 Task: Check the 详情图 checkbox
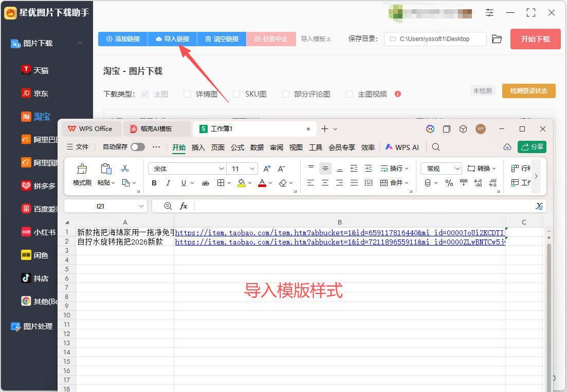point(187,94)
